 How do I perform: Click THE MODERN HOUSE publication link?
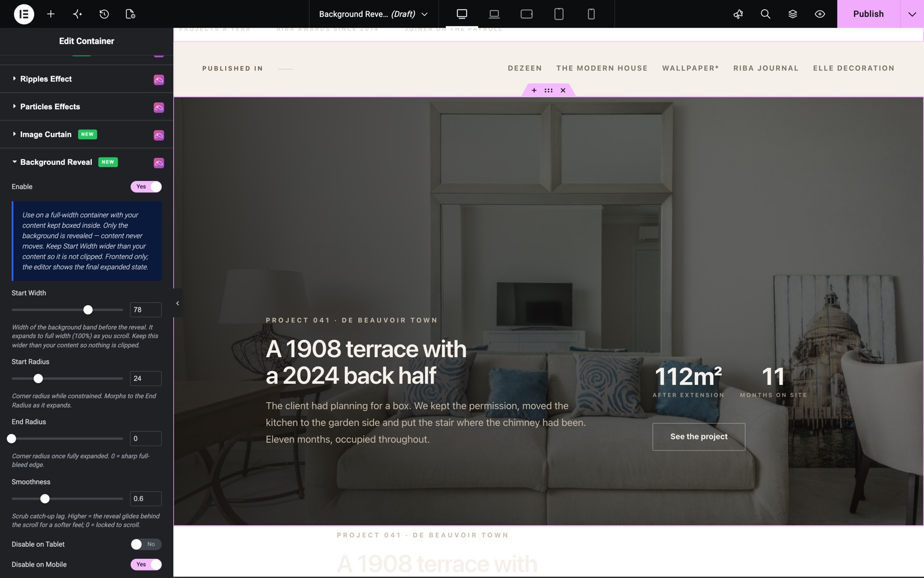[x=602, y=68]
